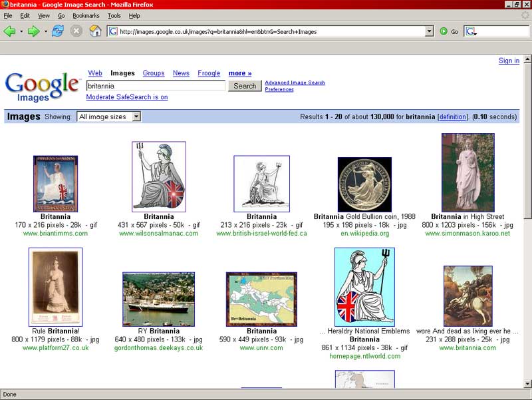Click the Google favicon in the address bar
The image size is (532, 400).
(113, 31)
